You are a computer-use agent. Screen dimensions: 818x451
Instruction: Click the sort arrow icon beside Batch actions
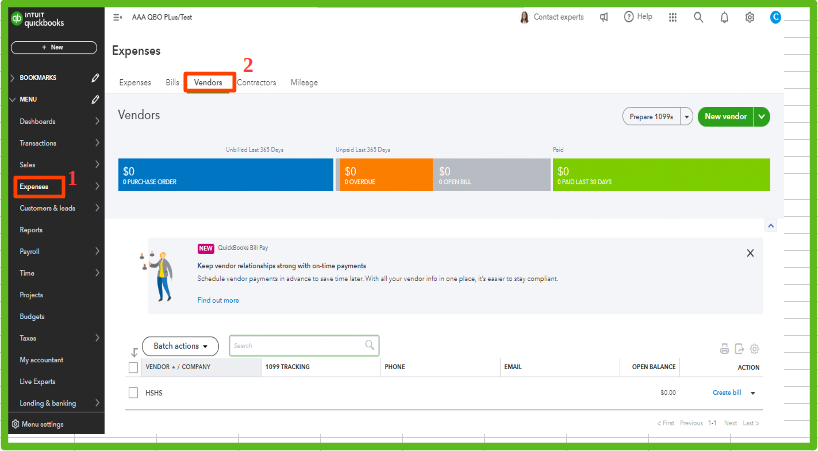click(134, 352)
